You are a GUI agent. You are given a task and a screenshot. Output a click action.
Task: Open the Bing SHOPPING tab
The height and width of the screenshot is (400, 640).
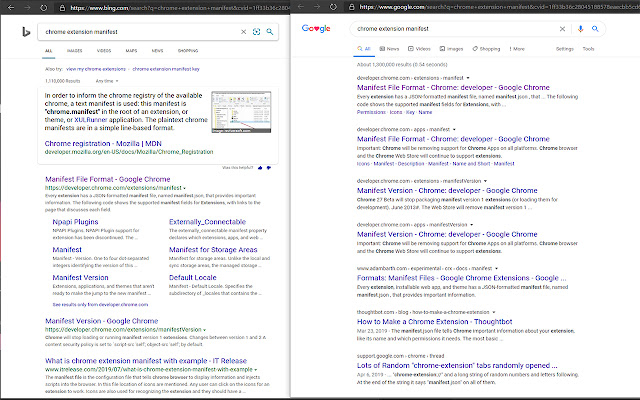[188, 51]
